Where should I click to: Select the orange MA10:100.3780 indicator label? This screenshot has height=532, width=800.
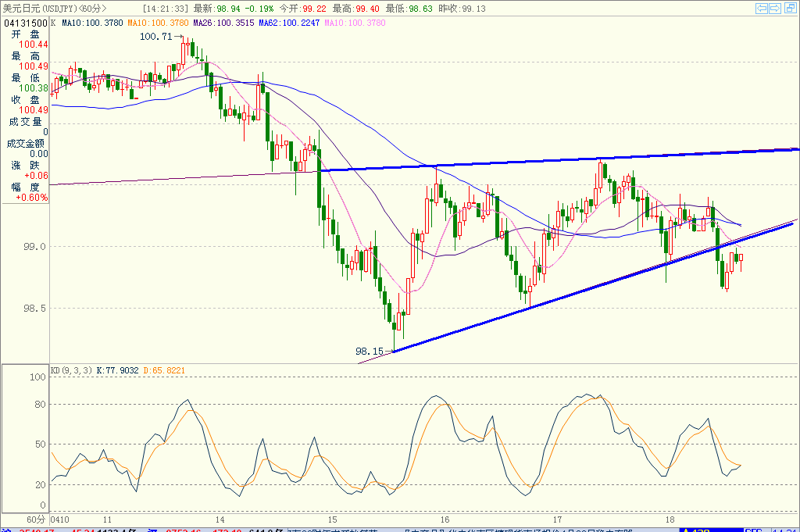click(158, 23)
